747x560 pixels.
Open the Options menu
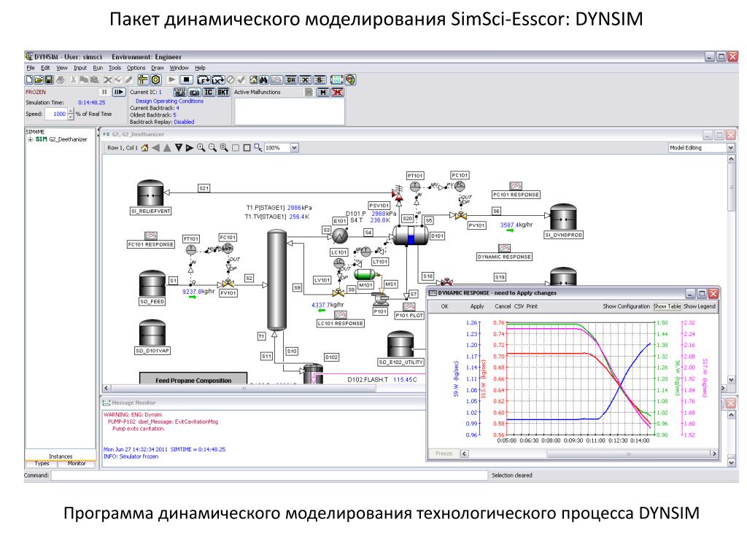pos(136,68)
